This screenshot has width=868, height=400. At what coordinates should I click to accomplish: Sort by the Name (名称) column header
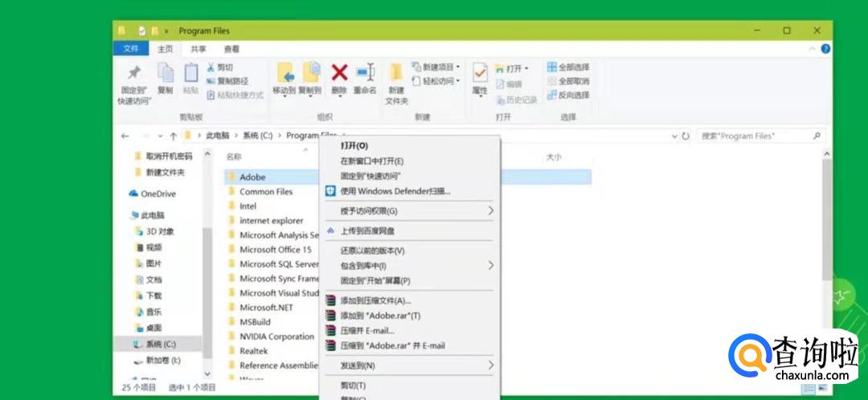(x=234, y=157)
